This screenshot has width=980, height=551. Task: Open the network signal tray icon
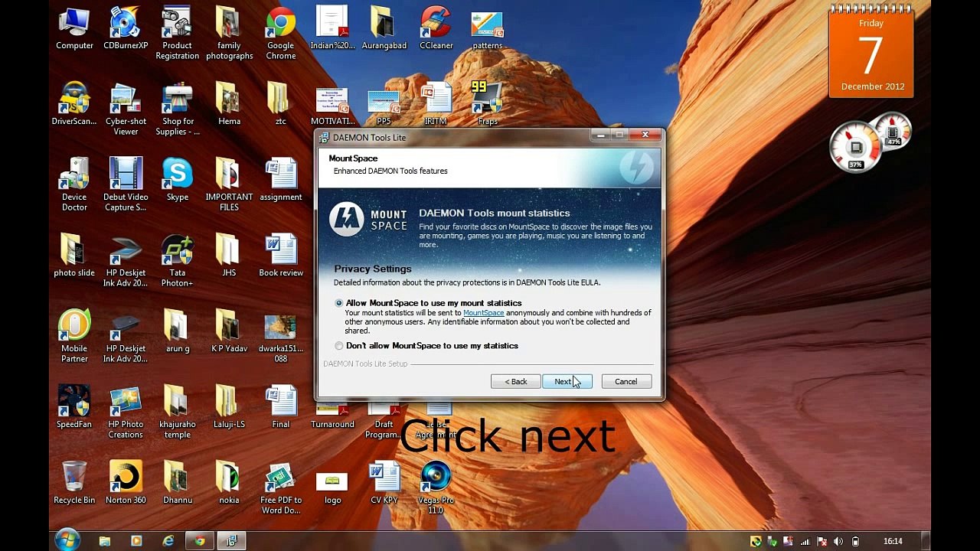pos(805,541)
